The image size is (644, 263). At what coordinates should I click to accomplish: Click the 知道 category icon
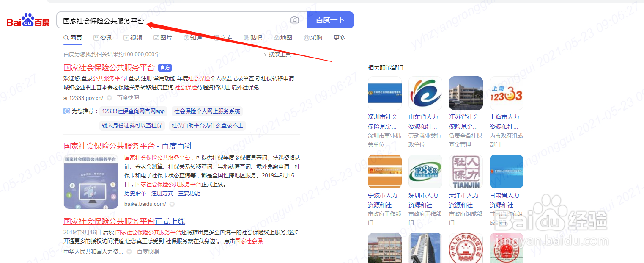click(x=186, y=37)
